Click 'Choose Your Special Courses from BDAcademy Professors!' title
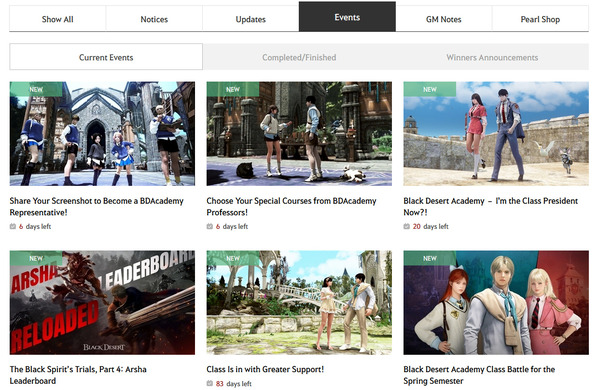 tap(291, 206)
